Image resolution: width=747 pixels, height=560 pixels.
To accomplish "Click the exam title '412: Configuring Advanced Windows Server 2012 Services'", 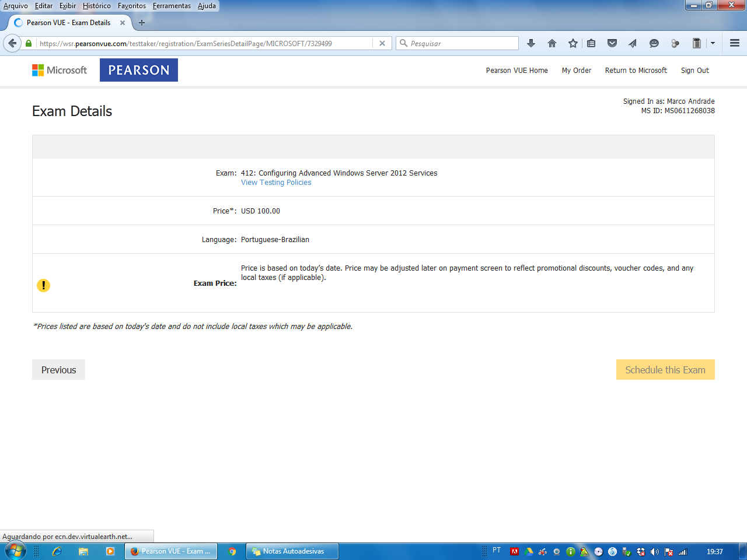I will pyautogui.click(x=339, y=173).
